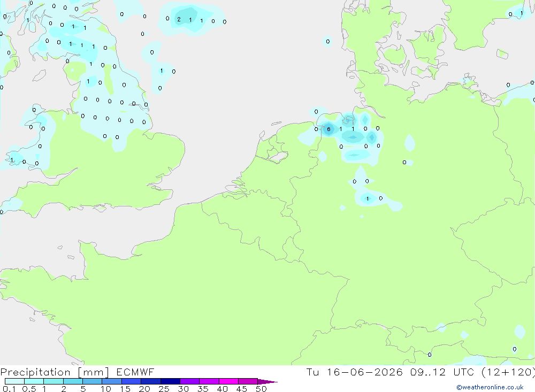Click the legend swatch between 35 and 40

coord(209,381)
